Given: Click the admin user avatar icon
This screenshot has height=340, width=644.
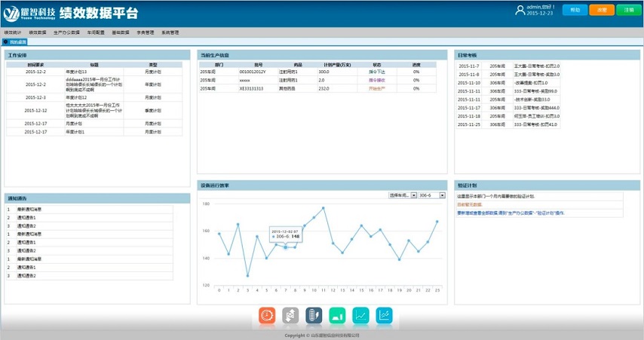Looking at the screenshot, I should [520, 10].
